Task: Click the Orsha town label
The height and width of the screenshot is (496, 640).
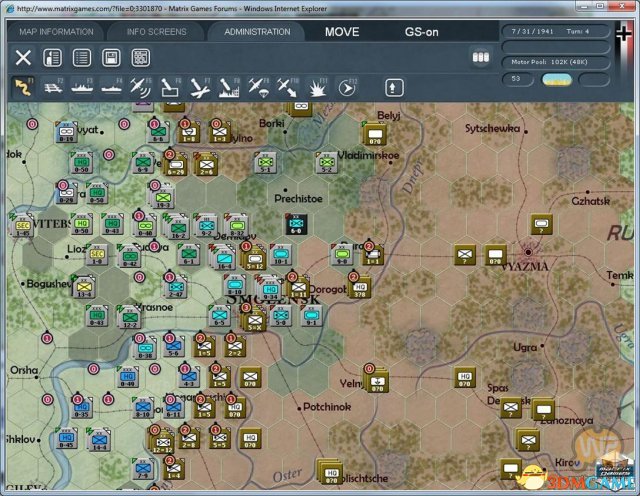Action: (24, 370)
